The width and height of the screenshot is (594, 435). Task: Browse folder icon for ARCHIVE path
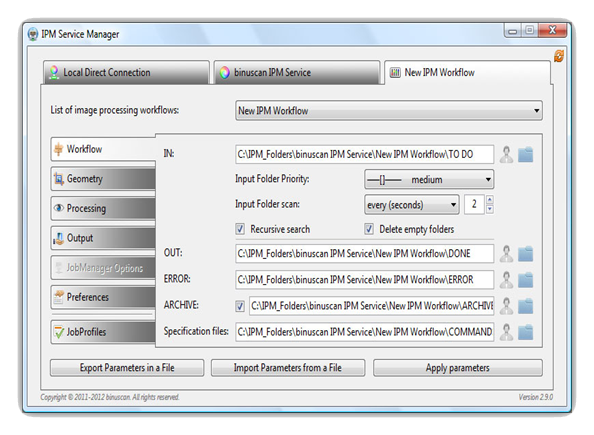(525, 306)
